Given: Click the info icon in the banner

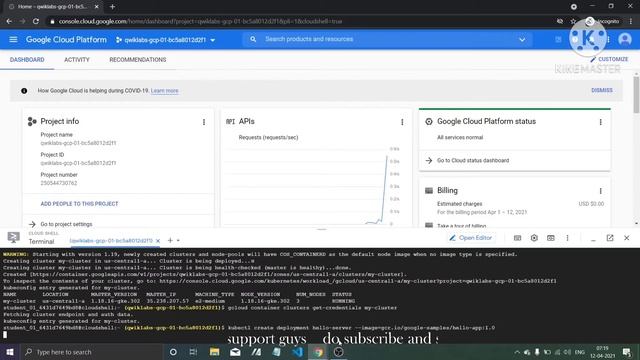Looking at the screenshot, I should [x=24, y=91].
